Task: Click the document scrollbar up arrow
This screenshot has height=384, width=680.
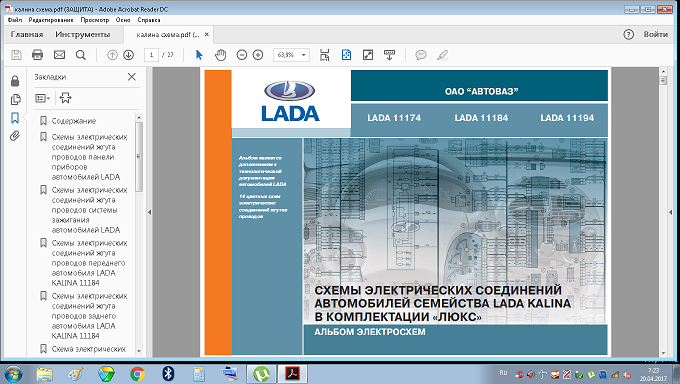Action: [x=663, y=72]
